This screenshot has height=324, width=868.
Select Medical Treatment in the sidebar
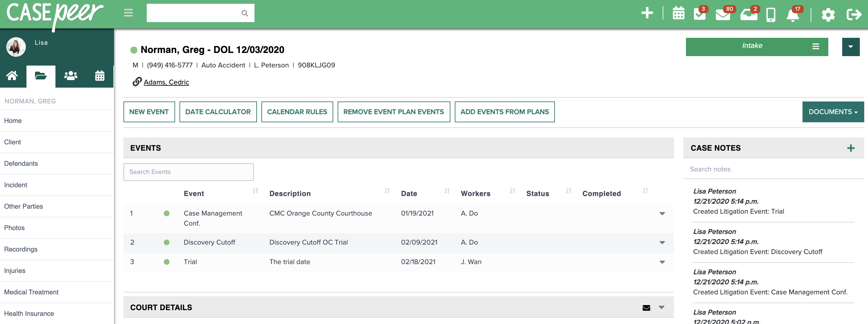click(x=31, y=292)
